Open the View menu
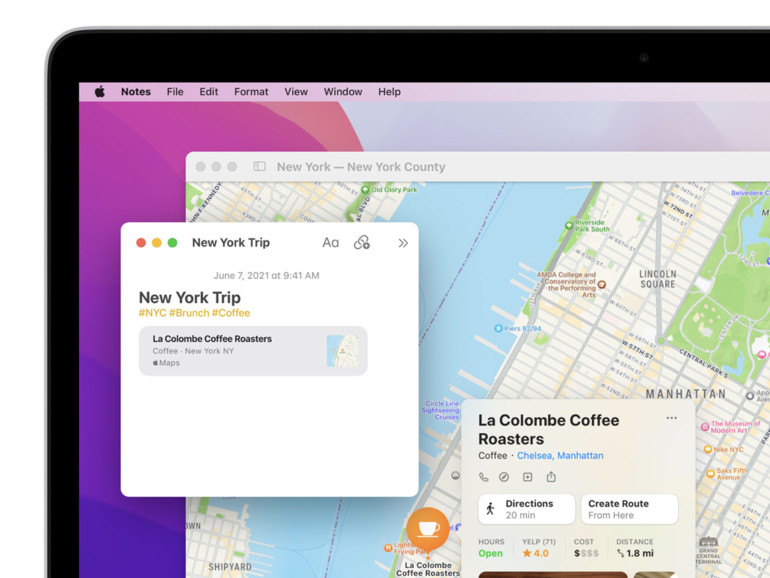The width and height of the screenshot is (770, 578). click(296, 92)
